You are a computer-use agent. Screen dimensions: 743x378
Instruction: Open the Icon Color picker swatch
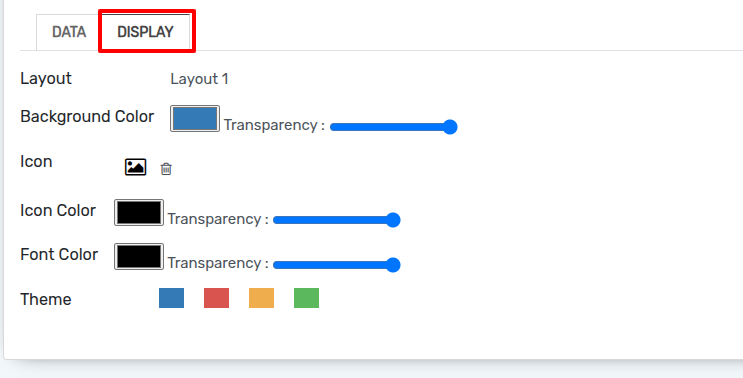pos(139,212)
